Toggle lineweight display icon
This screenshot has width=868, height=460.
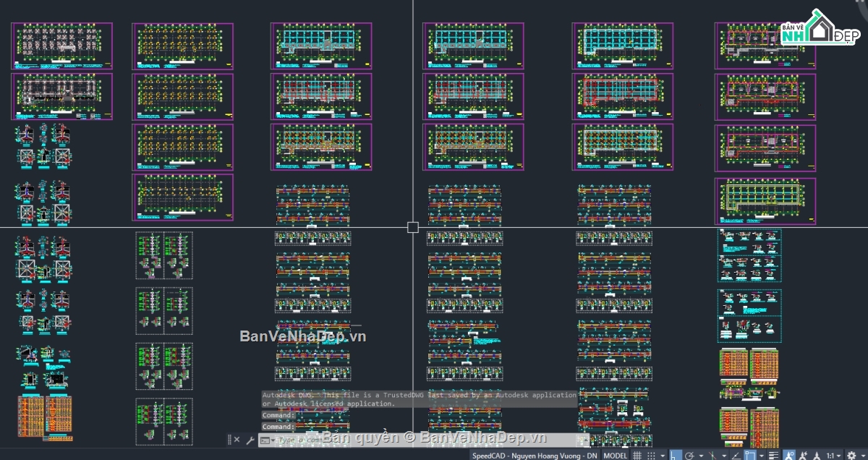coord(773,456)
